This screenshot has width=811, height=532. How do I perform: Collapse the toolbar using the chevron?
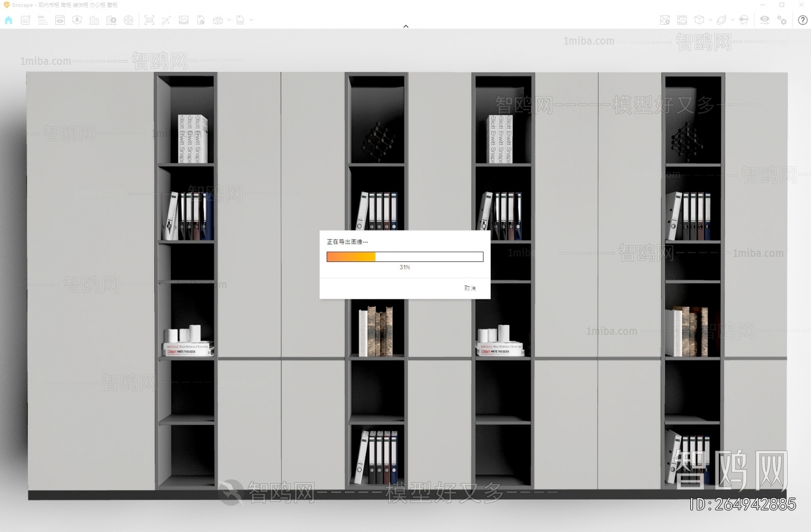pos(405,26)
